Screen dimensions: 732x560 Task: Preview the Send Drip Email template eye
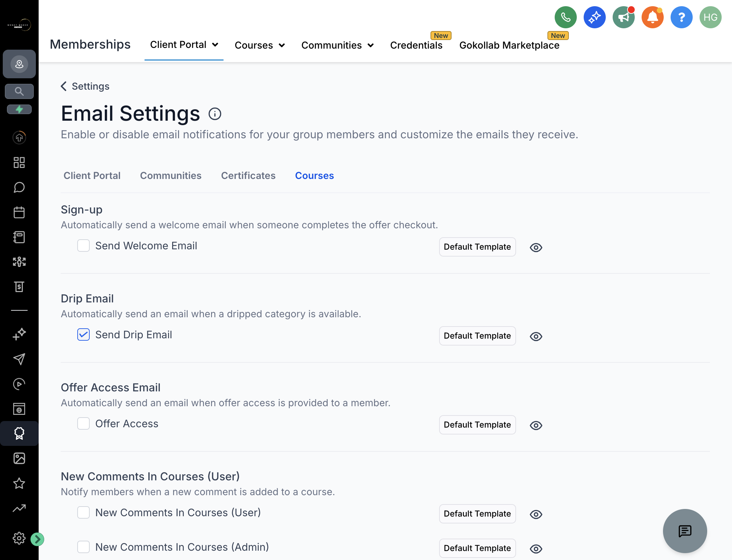(x=536, y=337)
